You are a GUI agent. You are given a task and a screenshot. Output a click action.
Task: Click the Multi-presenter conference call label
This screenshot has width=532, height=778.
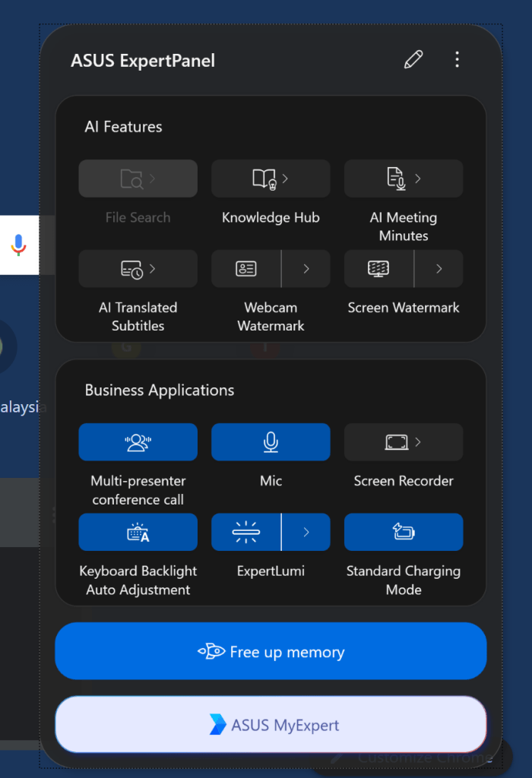coord(138,490)
